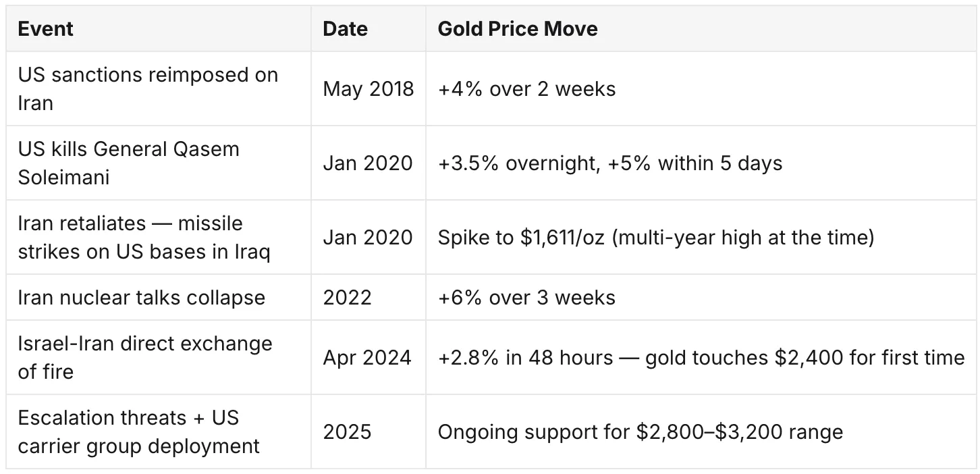Click the Event column header
The width and height of the screenshot is (980, 474).
coord(159,29)
